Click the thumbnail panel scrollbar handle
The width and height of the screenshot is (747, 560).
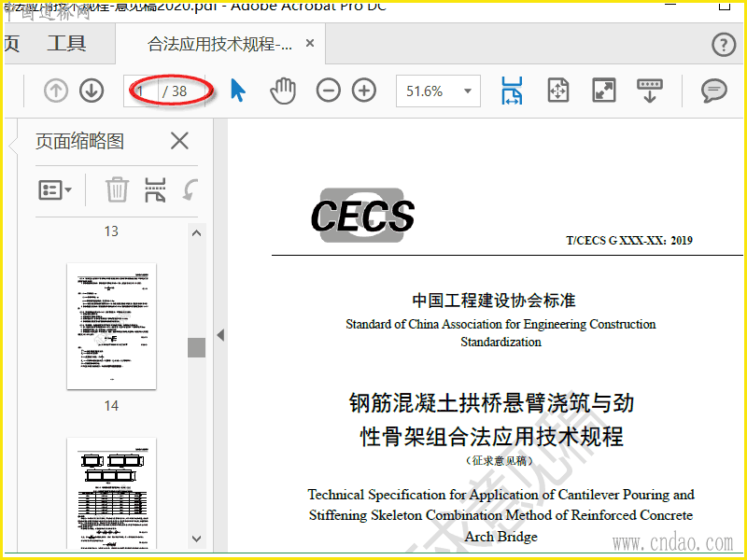(196, 347)
